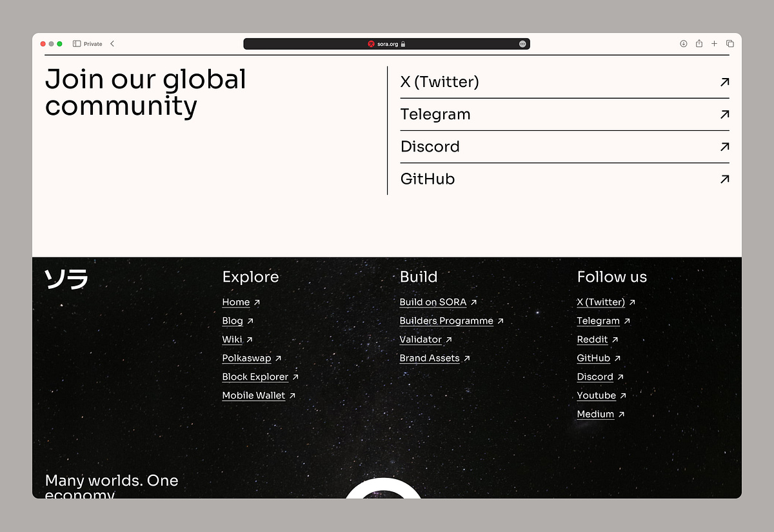Screen dimensions: 774x532
Task: Open the address bar ellipsis menu
Action: coord(522,44)
